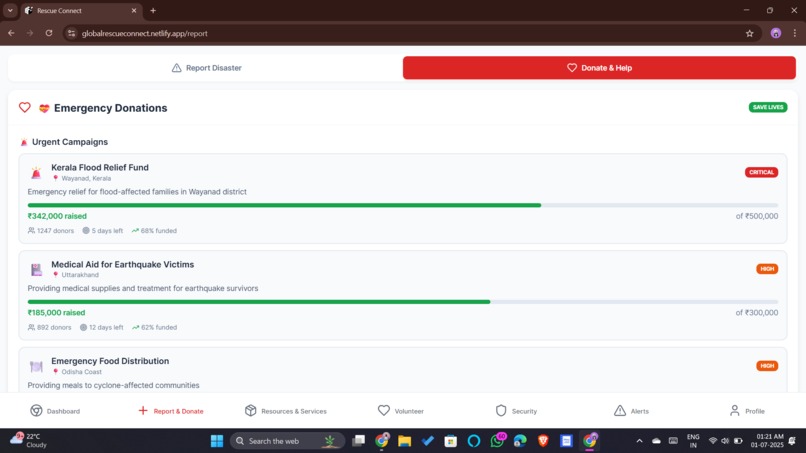Click Medical Aid for Earthquake Victims title
The width and height of the screenshot is (806, 453).
coord(122,264)
